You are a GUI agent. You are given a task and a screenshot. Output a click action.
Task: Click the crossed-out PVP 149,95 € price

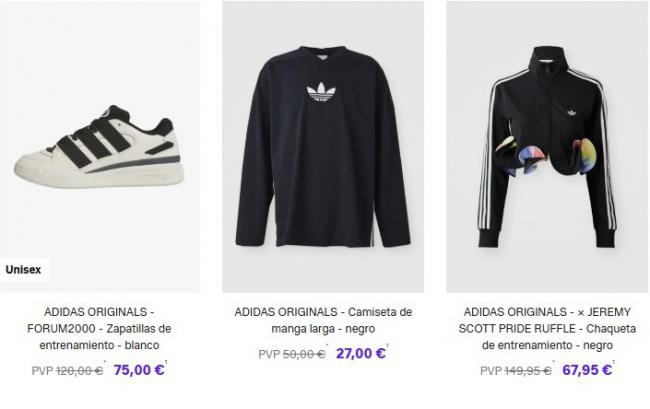tap(516, 370)
